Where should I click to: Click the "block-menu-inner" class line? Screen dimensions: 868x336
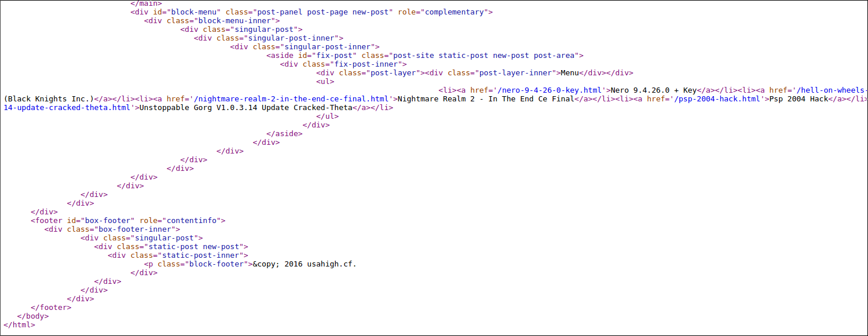pyautogui.click(x=212, y=21)
